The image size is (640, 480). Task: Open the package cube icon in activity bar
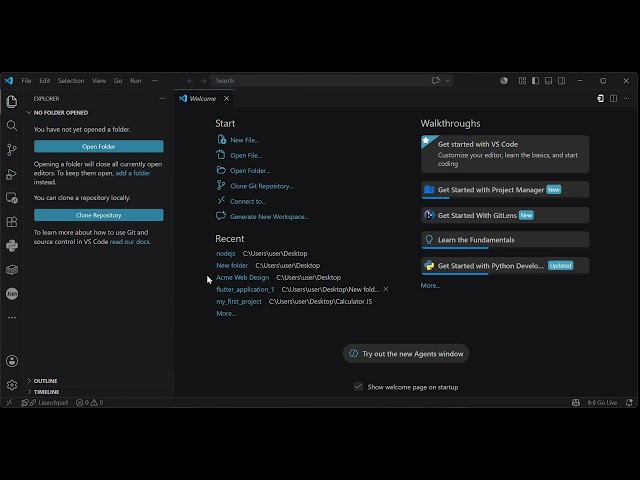point(12,270)
